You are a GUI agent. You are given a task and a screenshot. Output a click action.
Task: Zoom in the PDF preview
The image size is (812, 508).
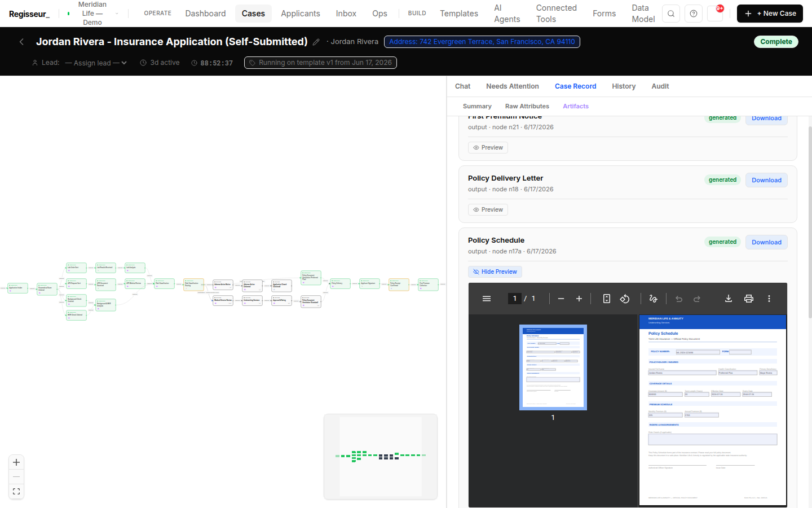(579, 299)
